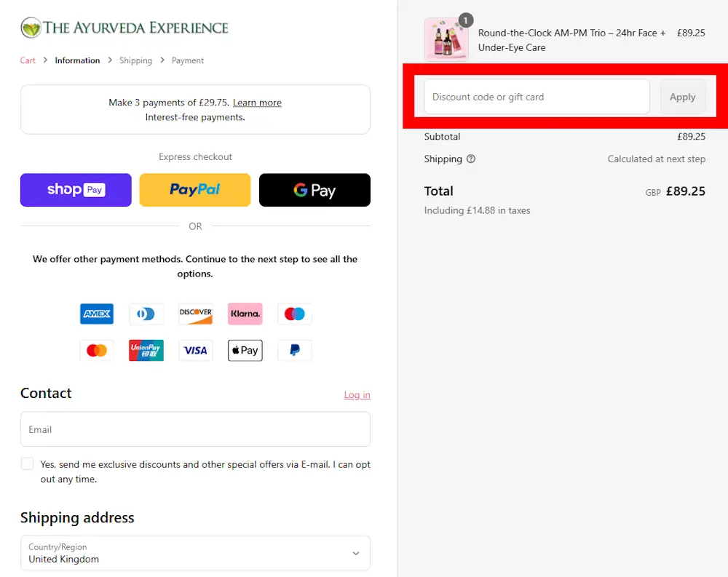
Task: Open the Country/Region dropdown
Action: coord(195,553)
